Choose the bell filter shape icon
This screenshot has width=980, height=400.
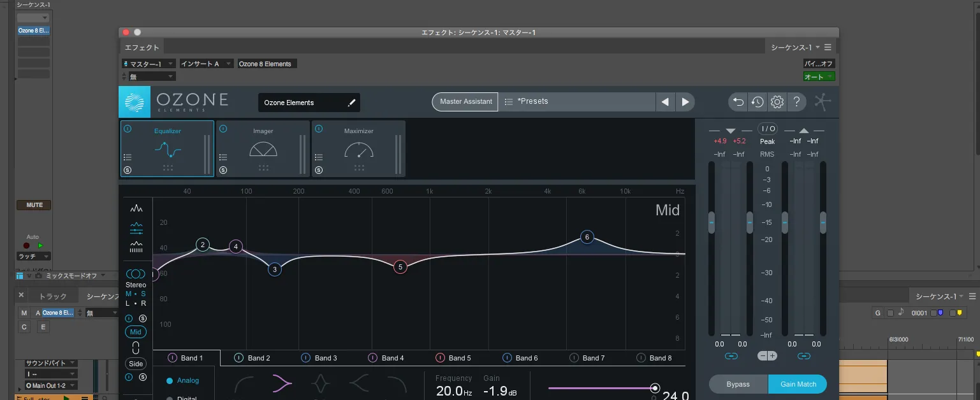(x=321, y=385)
